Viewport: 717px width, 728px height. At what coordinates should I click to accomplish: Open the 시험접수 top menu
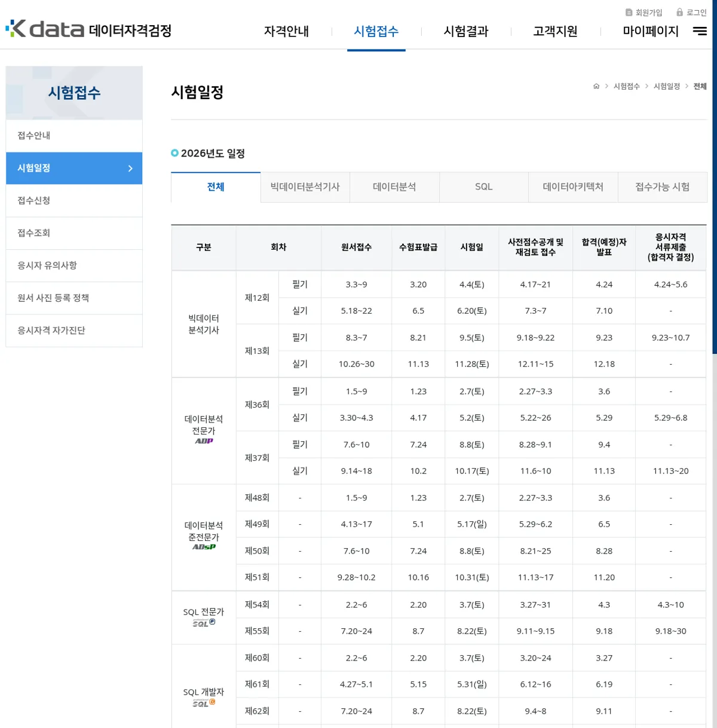point(376,31)
